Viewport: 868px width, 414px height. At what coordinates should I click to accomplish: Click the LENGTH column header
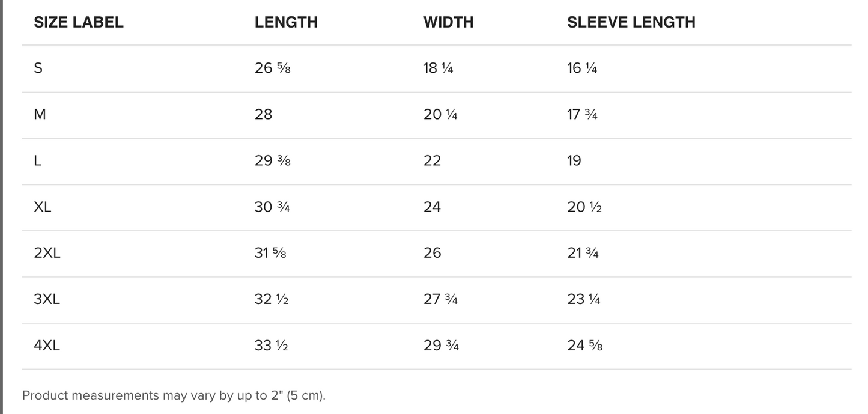pyautogui.click(x=286, y=22)
